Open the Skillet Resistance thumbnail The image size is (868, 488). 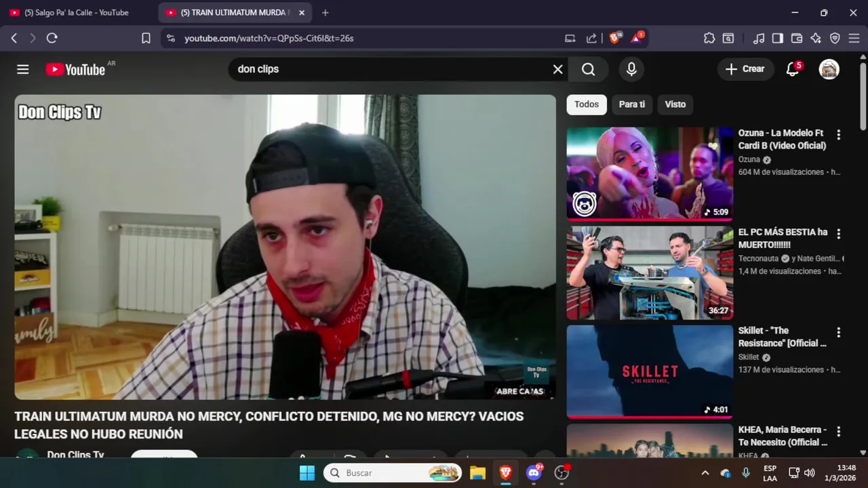pos(650,371)
